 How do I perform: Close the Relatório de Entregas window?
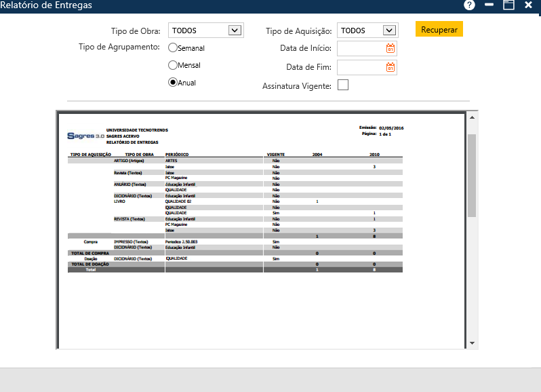(528, 5)
